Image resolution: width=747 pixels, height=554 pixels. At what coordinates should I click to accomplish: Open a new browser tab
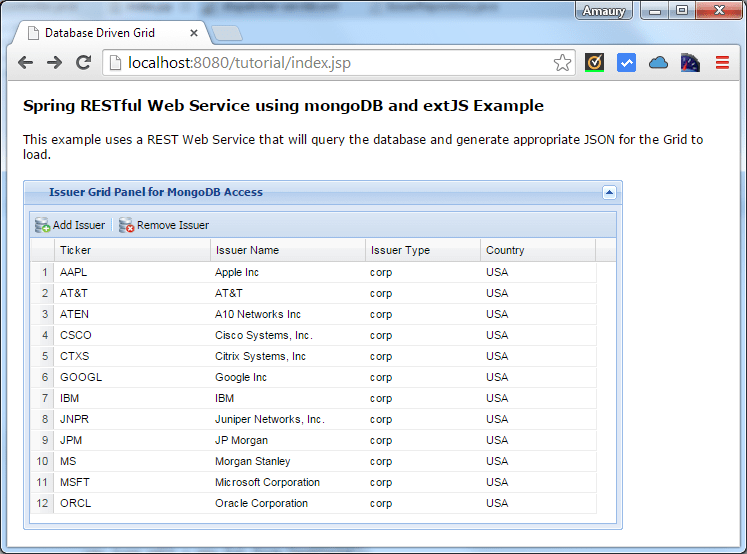[x=227, y=33]
